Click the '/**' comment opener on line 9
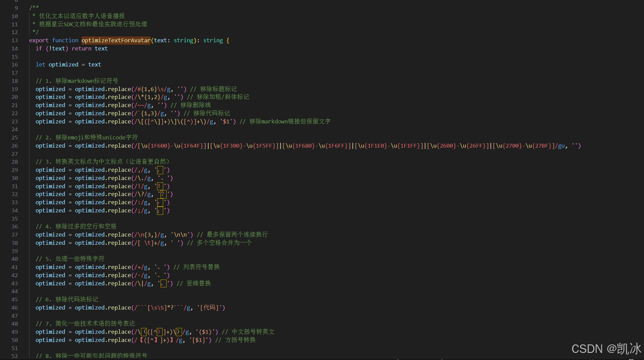Screen dimensions: 644x360 coord(34,8)
